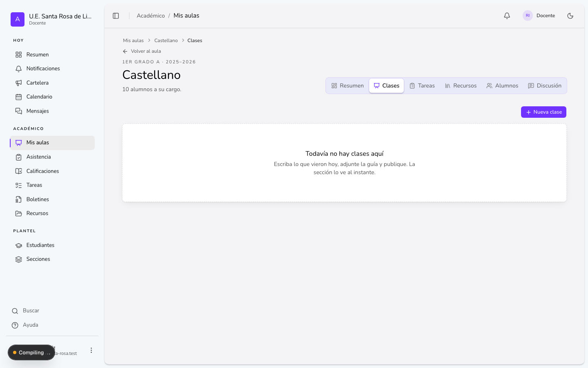The width and height of the screenshot is (588, 368).
Task: Open Calificaciones in the sidebar
Action: tap(52, 171)
